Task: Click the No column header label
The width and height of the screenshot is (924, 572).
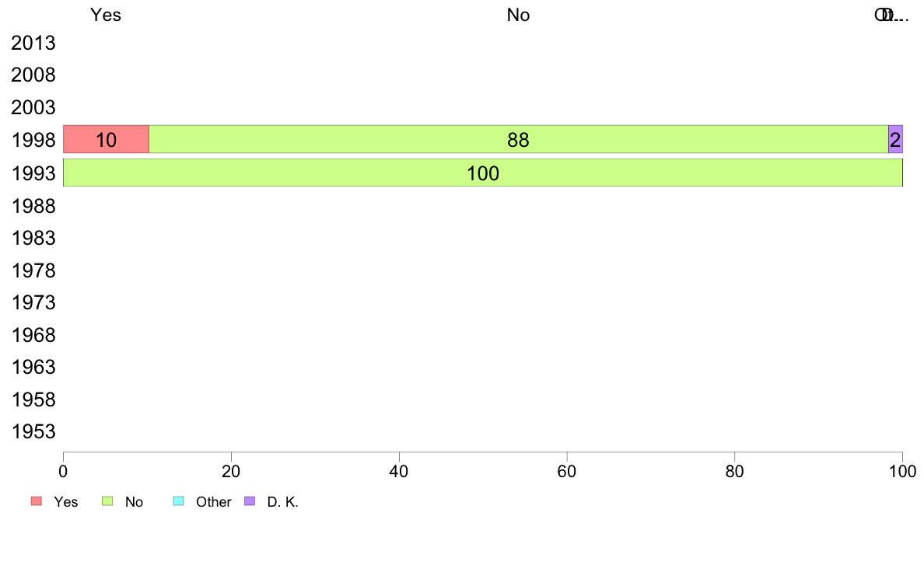Action: [518, 15]
